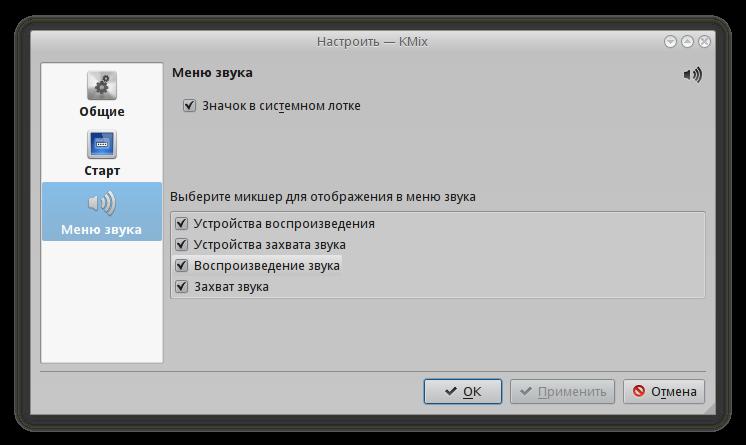Uncheck Устройства захвата звука checkbox

pyautogui.click(x=181, y=244)
